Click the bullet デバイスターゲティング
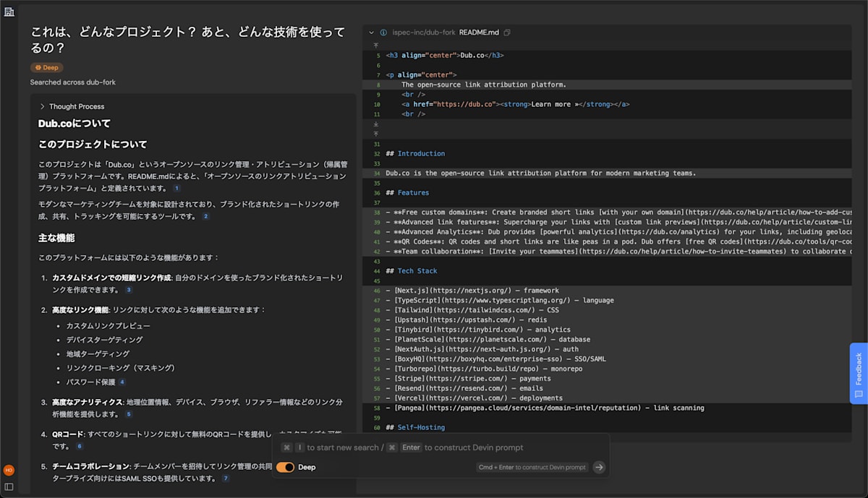 (104, 340)
